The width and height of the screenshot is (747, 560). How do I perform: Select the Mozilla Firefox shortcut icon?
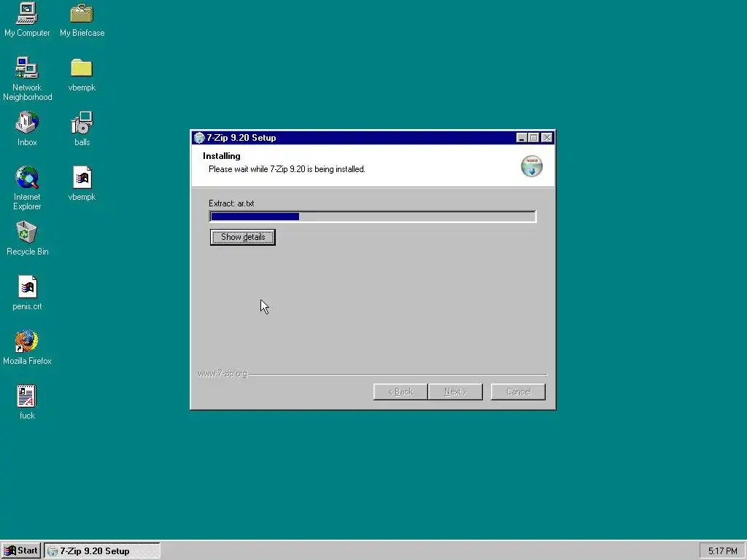tap(27, 348)
